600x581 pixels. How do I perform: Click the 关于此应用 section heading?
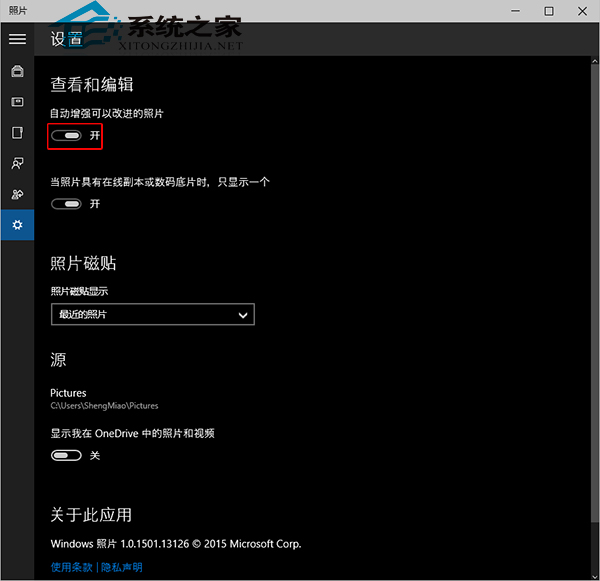coord(91,515)
